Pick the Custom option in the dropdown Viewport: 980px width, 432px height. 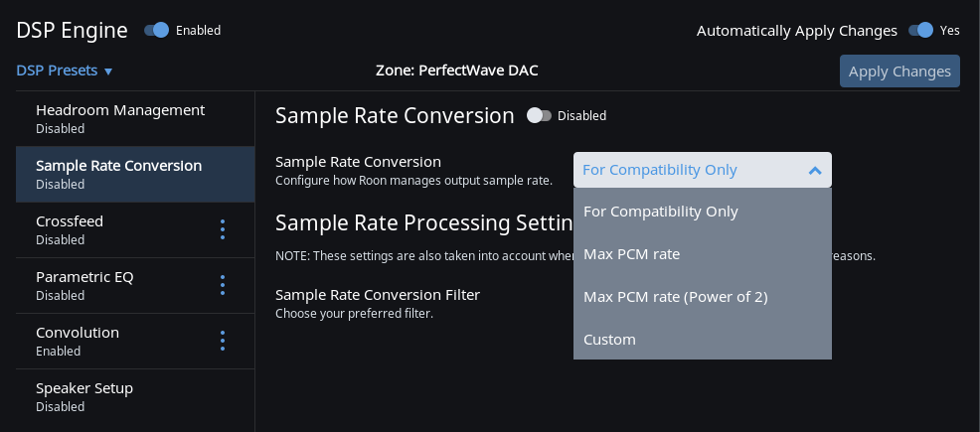(x=609, y=340)
